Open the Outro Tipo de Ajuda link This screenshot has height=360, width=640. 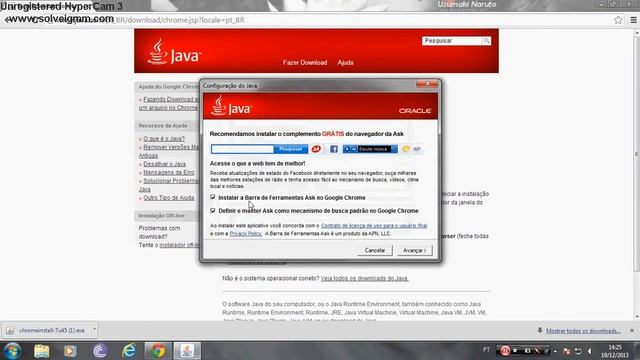click(x=169, y=198)
